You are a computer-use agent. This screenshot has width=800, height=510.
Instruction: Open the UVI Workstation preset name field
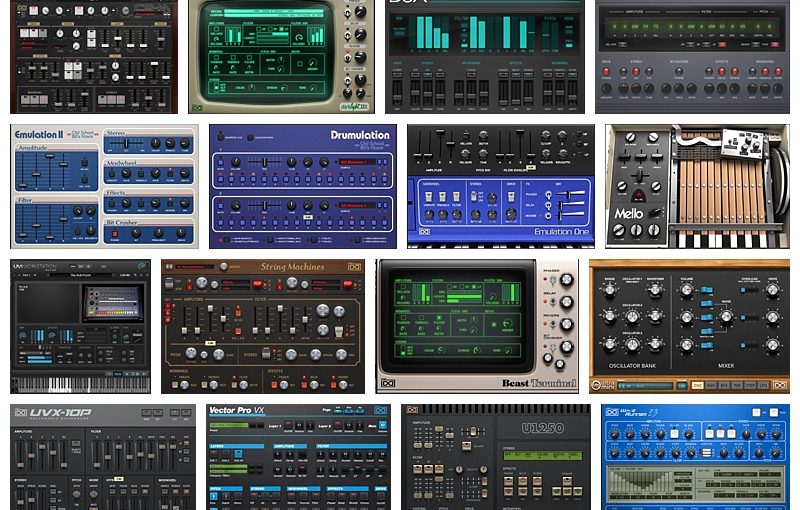[80, 275]
